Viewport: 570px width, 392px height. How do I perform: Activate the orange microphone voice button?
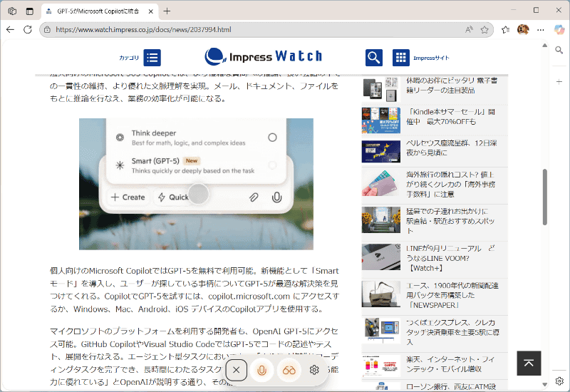click(x=261, y=370)
